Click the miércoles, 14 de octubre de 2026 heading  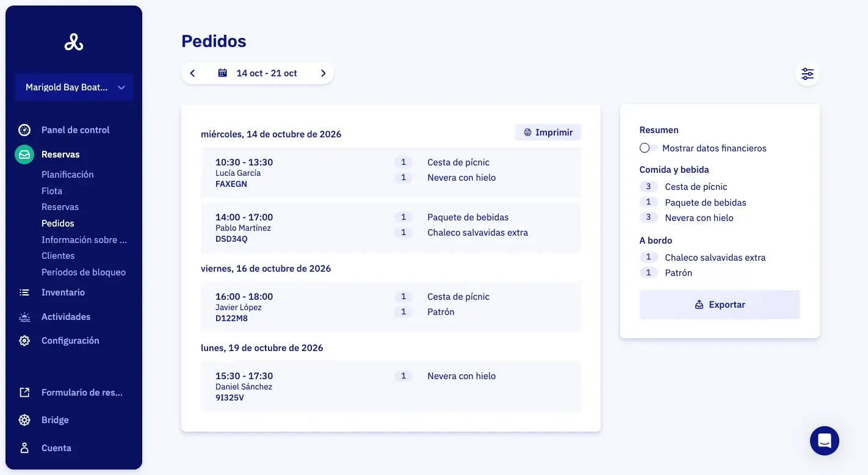(x=271, y=134)
